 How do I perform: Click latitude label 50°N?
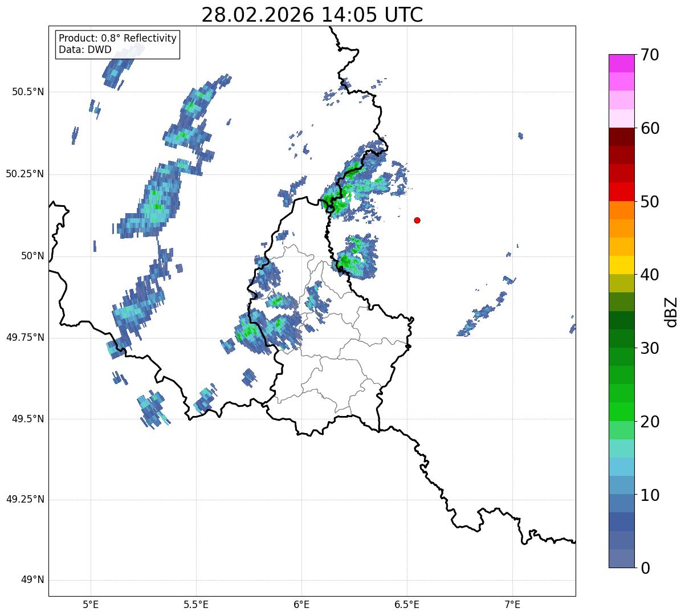pyautogui.click(x=33, y=256)
